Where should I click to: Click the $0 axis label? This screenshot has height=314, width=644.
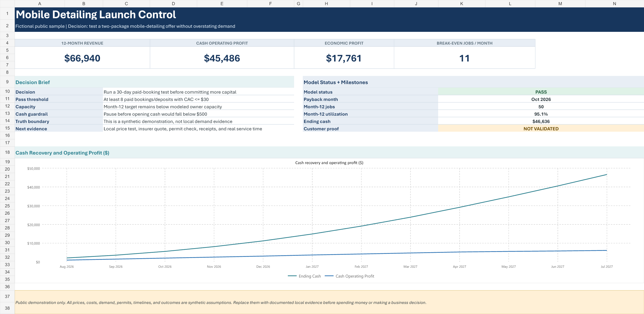38,262
